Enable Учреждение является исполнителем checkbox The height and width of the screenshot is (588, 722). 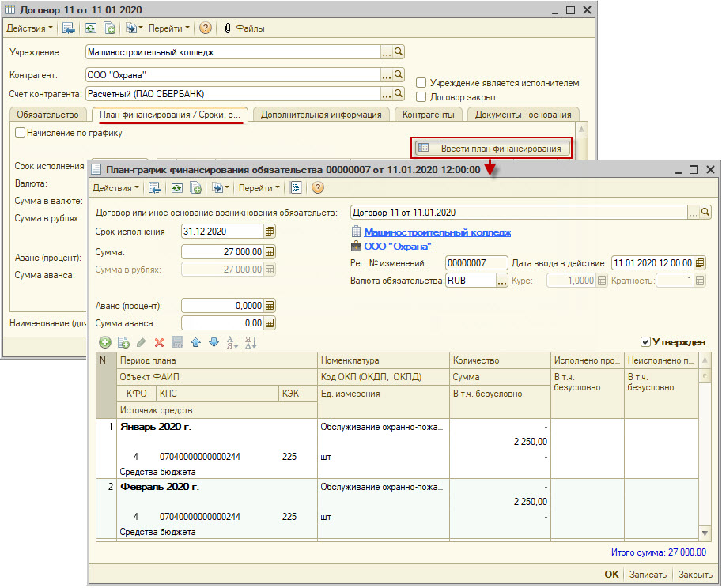pos(421,83)
